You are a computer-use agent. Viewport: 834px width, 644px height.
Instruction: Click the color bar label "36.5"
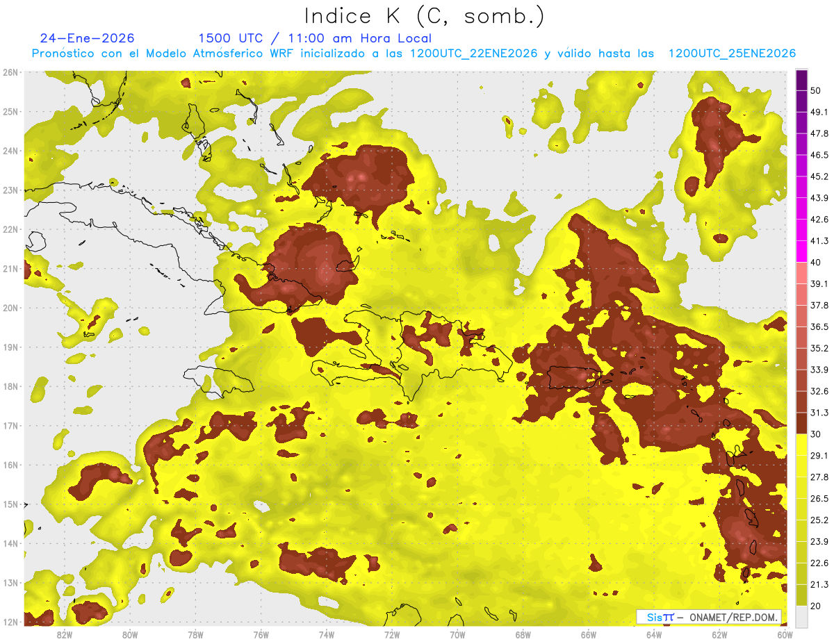tap(819, 327)
